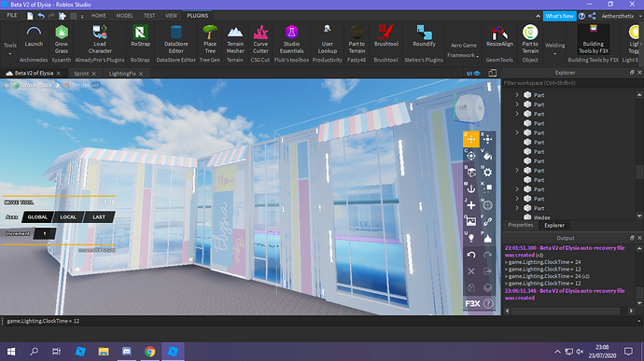Click the F3X clone icon
Screen dimensions: 644x361
click(470, 288)
